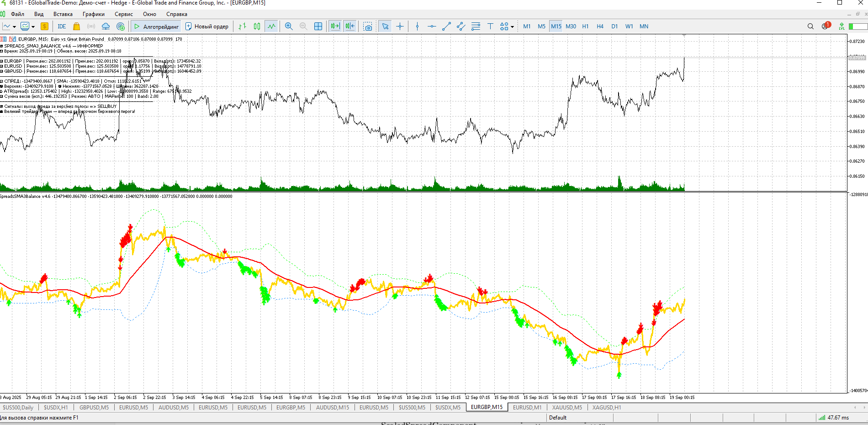Open the search magnifier in toolbar
Image resolution: width=868 pixels, height=425 pixels.
[x=810, y=27]
